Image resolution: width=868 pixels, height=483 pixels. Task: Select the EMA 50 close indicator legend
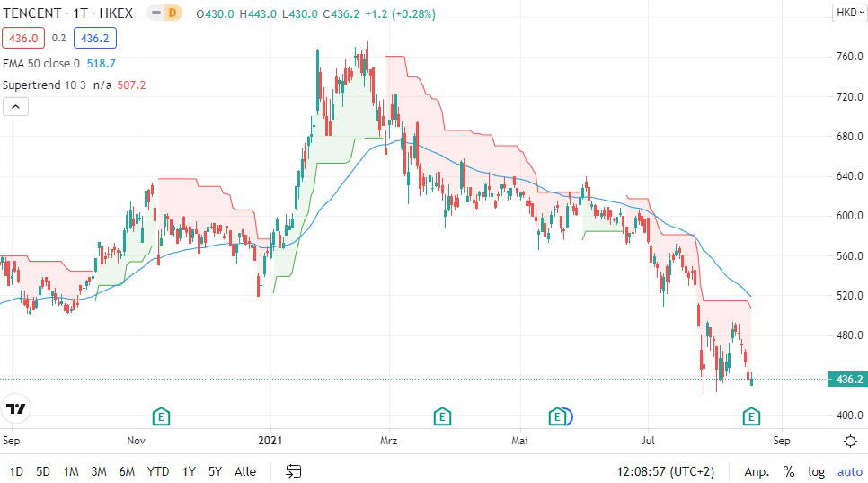[41, 64]
